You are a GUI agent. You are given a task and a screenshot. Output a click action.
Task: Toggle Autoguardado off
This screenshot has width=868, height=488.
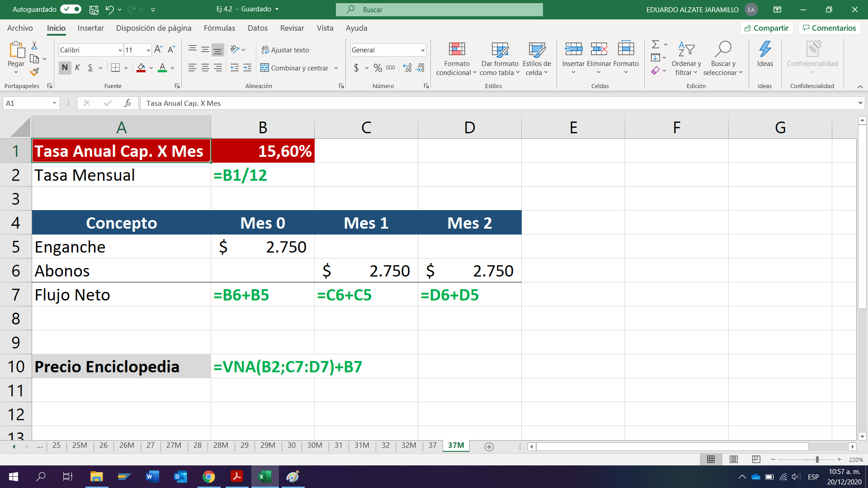click(x=70, y=9)
